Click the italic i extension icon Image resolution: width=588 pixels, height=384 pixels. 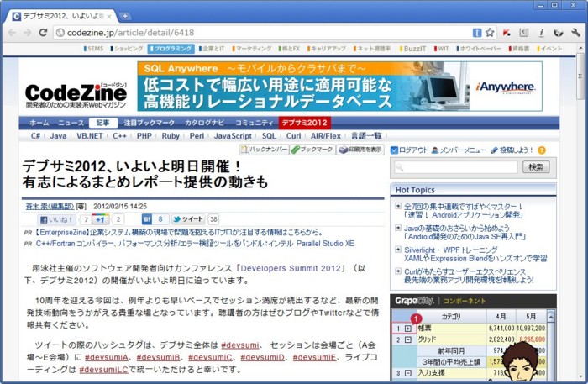tap(541, 33)
